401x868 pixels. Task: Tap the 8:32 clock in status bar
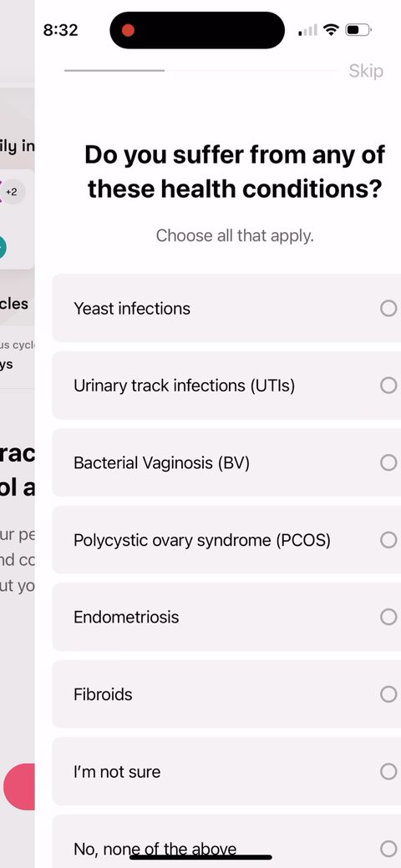(x=60, y=30)
